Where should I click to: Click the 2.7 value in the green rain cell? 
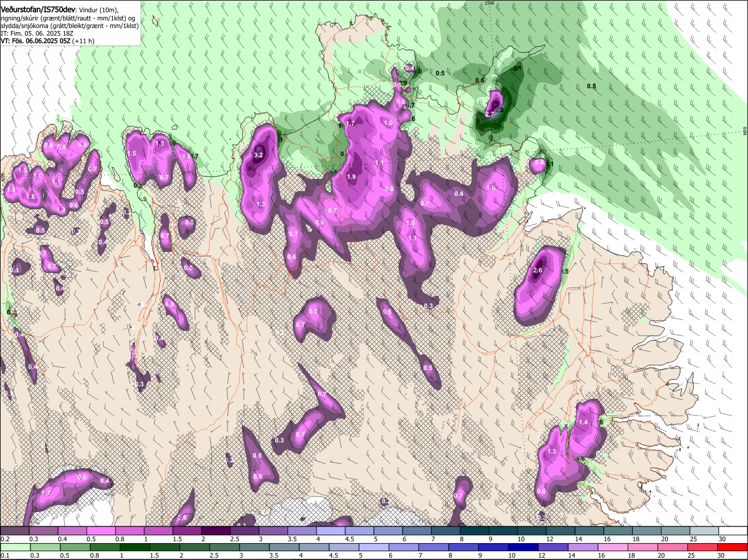pos(490,114)
